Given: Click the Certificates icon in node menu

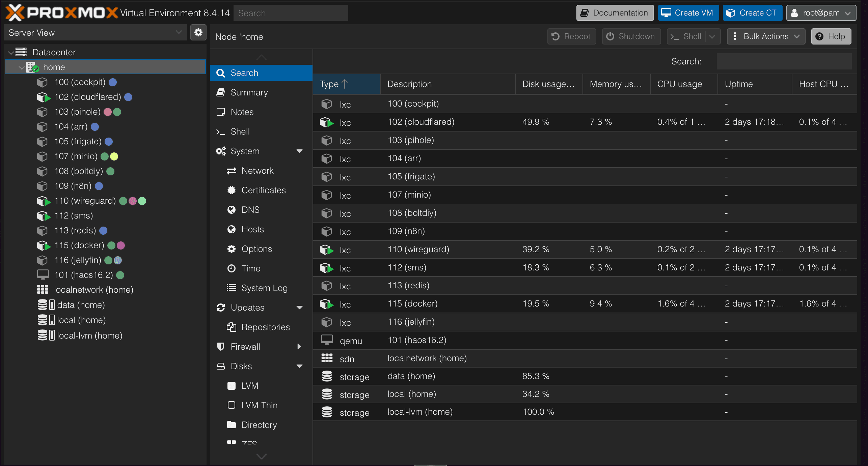Looking at the screenshot, I should pos(232,190).
